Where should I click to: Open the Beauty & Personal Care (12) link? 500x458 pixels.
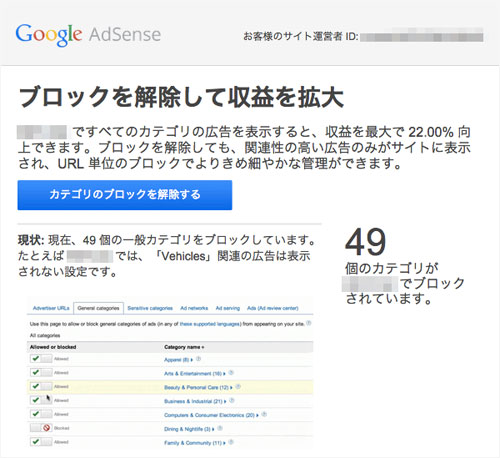click(196, 387)
